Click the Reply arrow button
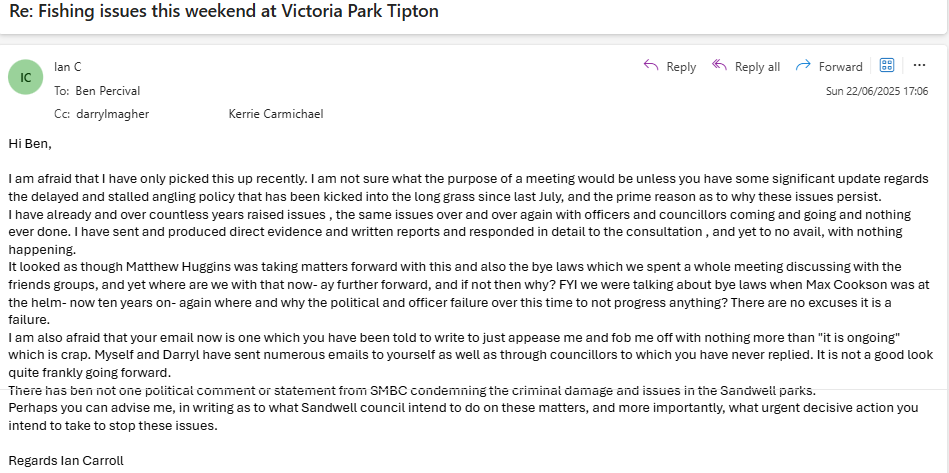This screenshot has height=473, width=949. [669, 66]
